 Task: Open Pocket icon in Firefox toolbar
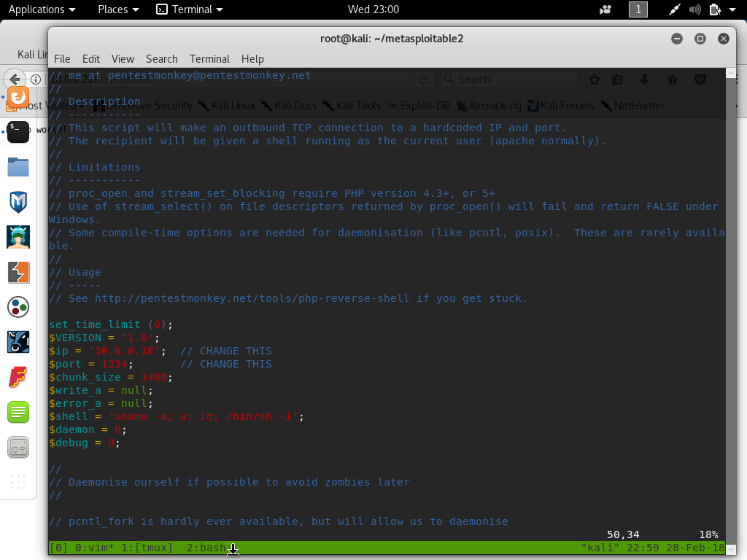[700, 79]
